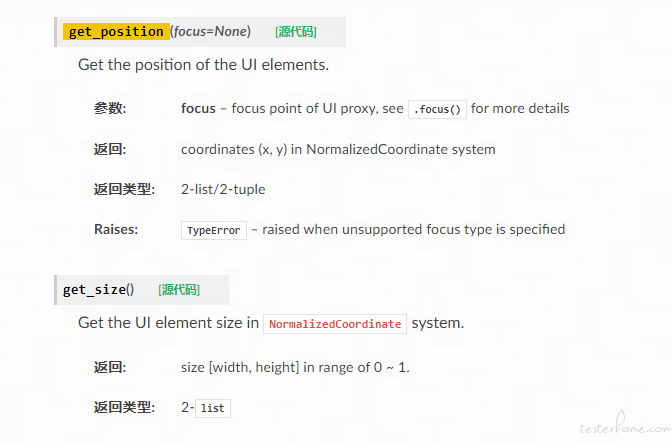Click the Raises: field label
Screen dimensions: 672x443
coord(116,229)
